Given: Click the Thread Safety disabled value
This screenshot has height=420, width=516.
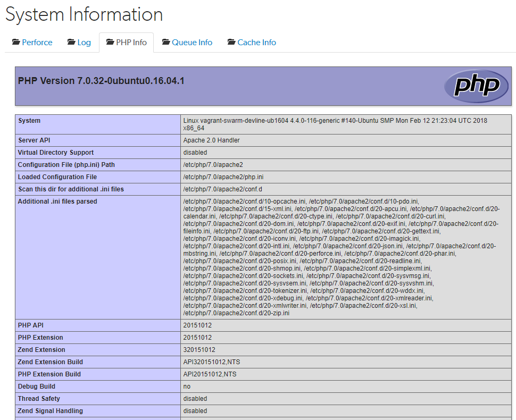Looking at the screenshot, I should pos(195,398).
